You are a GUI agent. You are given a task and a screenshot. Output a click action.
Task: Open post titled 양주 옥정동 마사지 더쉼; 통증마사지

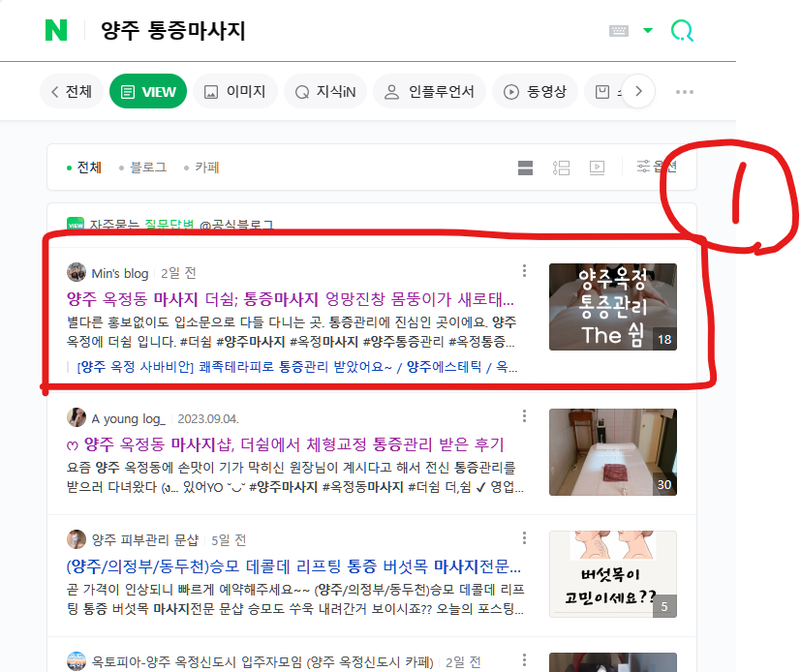coord(291,299)
